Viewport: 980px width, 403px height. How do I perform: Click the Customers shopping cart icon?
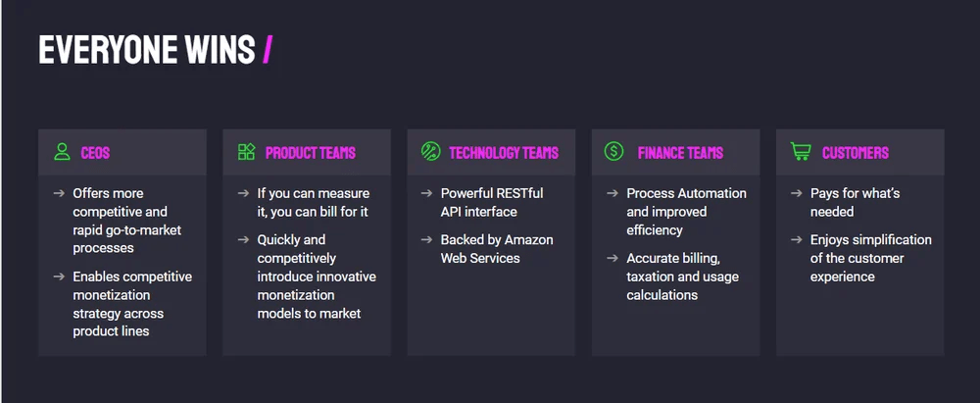click(801, 152)
